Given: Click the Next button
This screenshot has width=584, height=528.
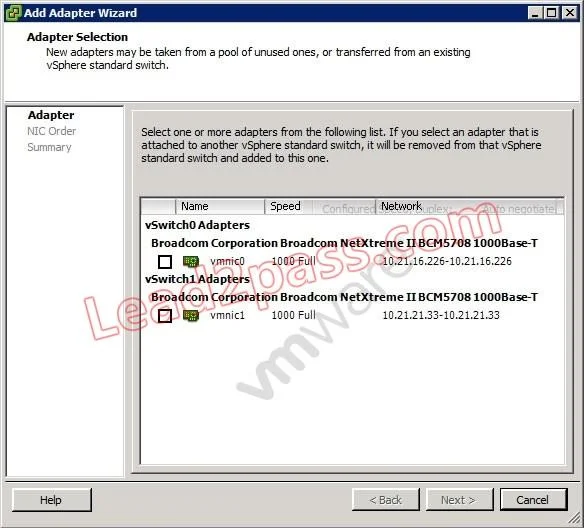Looking at the screenshot, I should (459, 500).
